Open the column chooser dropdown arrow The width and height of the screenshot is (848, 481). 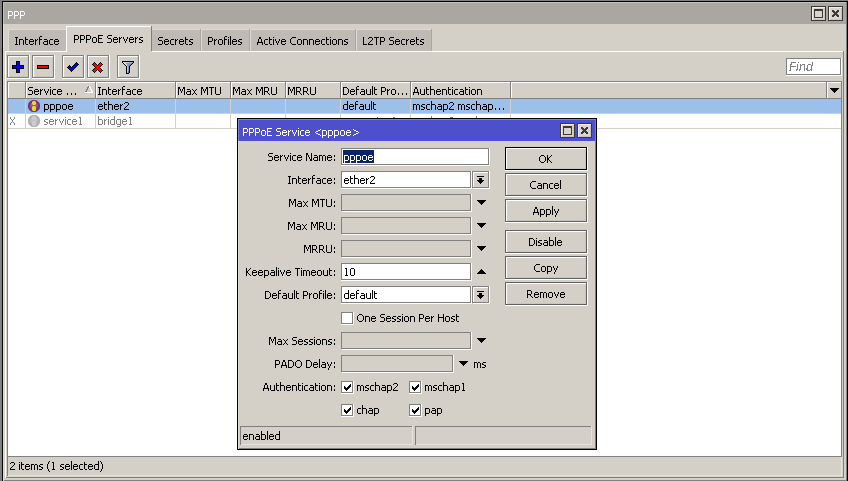pyautogui.click(x=834, y=91)
